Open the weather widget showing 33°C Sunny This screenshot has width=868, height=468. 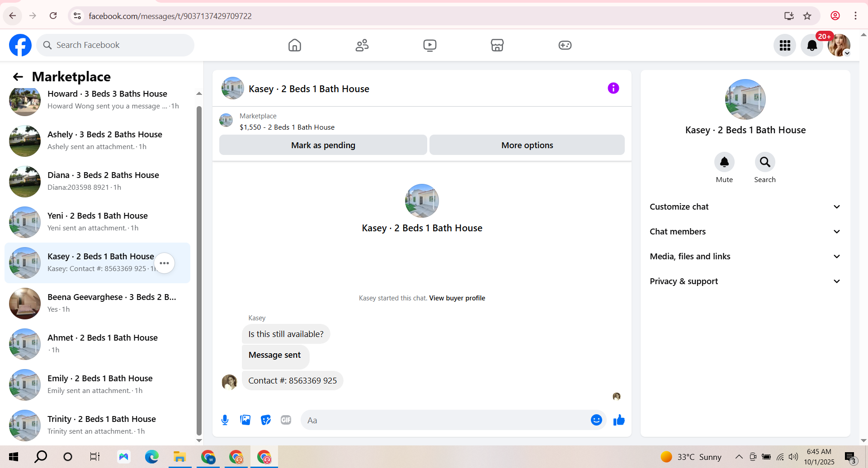click(691, 457)
